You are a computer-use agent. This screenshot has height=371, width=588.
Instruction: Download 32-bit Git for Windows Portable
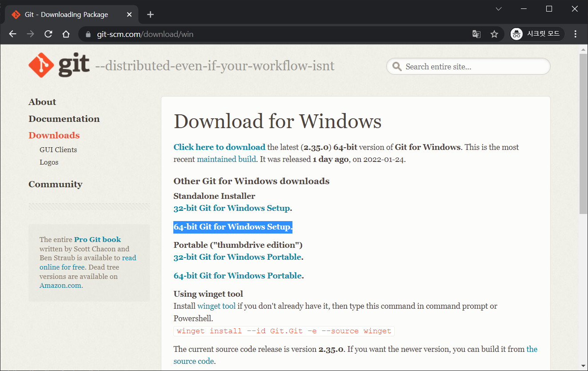click(x=237, y=257)
